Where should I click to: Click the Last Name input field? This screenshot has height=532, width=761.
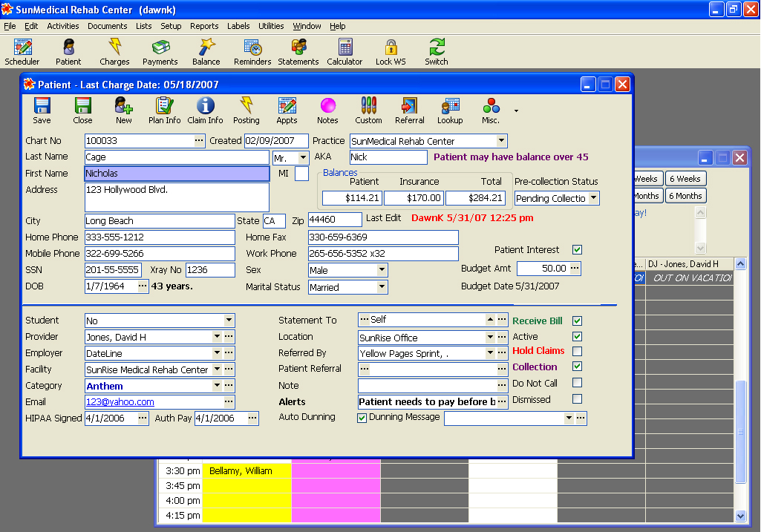tap(177, 157)
